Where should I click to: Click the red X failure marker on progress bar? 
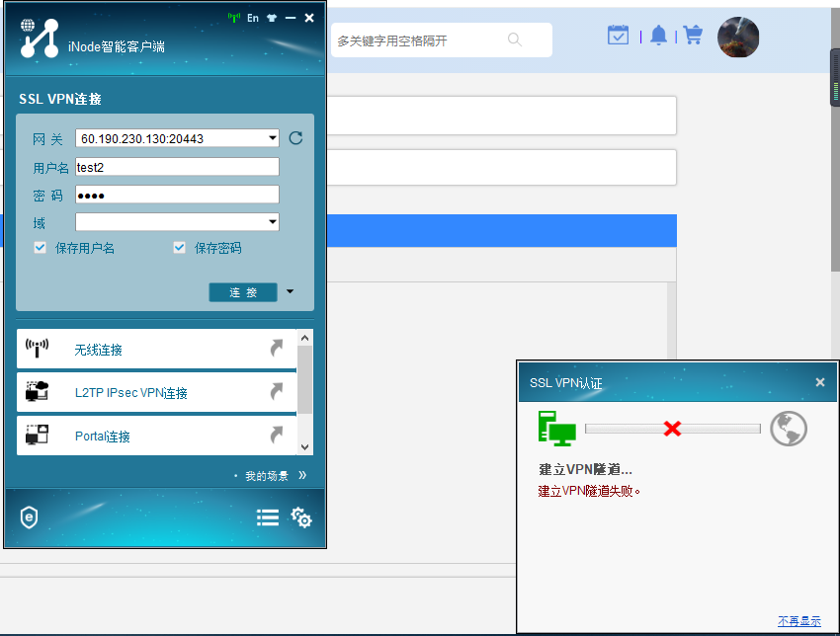coord(672,429)
